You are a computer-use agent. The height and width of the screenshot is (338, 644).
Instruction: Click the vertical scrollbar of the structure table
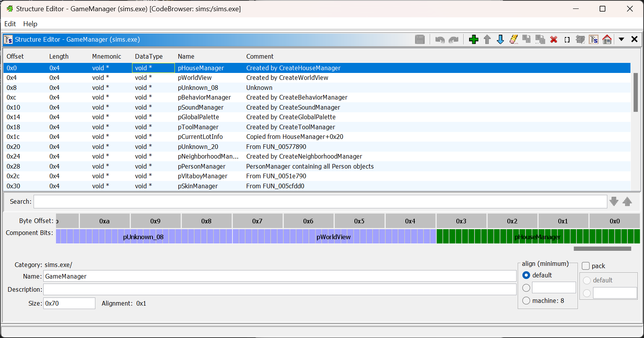click(x=636, y=93)
